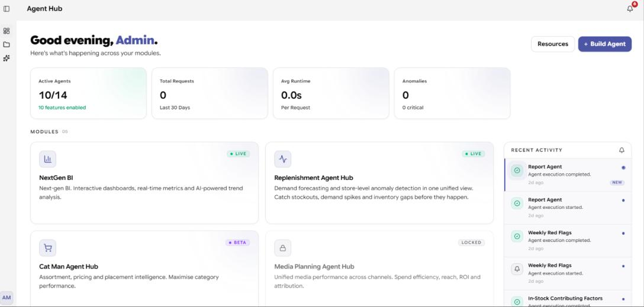This screenshot has width=644, height=307.
Task: Click unread dot on Report Agent completed
Action: [x=623, y=167]
